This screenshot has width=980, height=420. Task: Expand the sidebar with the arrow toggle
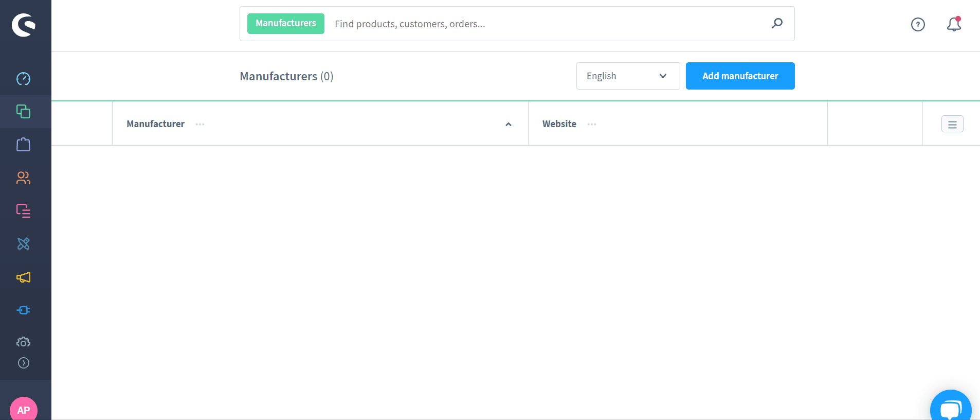click(x=24, y=363)
